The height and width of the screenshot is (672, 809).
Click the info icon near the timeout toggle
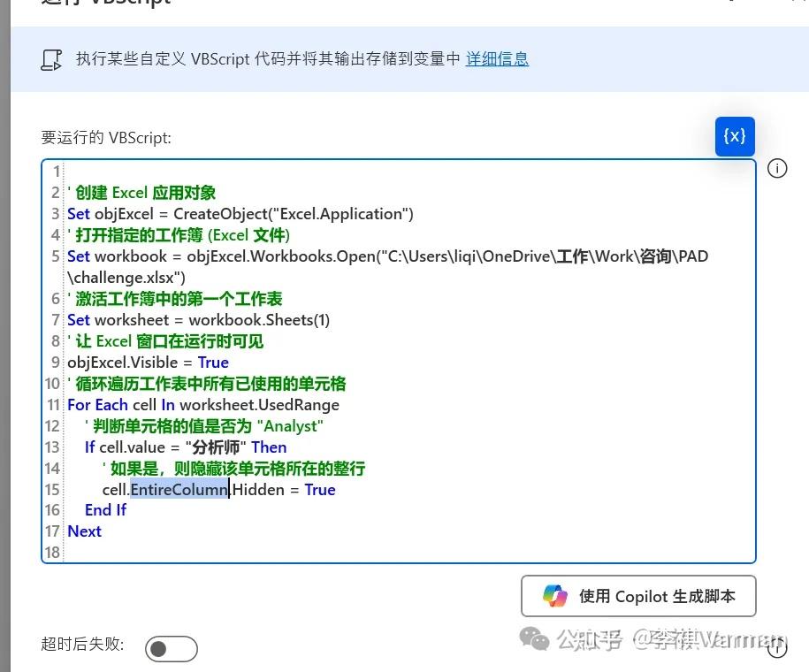pyautogui.click(x=776, y=648)
